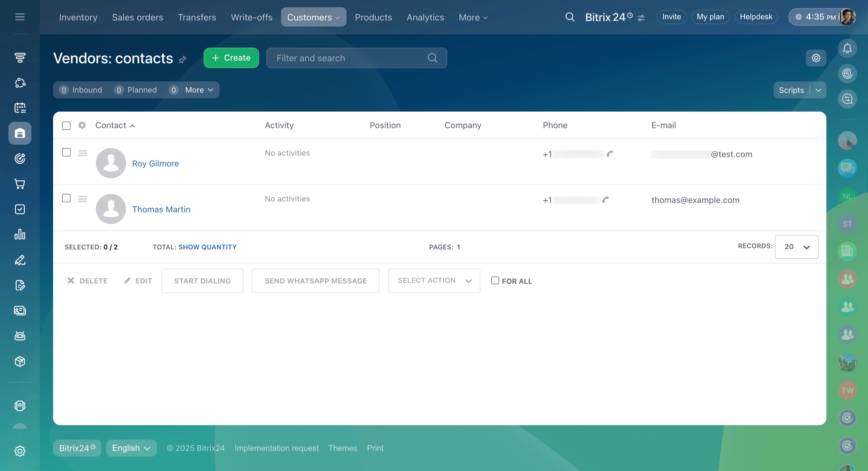Open the shopping cart sidebar icon

pyautogui.click(x=20, y=184)
